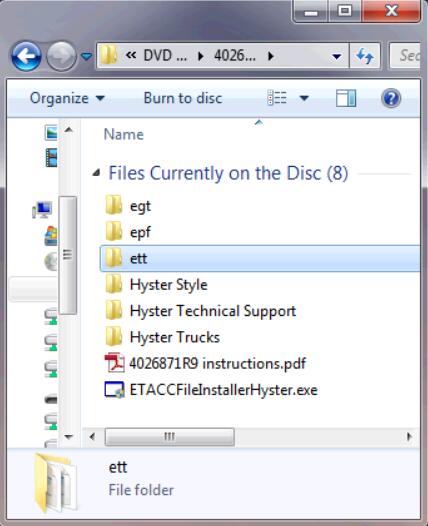
Task: Click the disc drive icon in navigation pane
Action: tap(51, 262)
